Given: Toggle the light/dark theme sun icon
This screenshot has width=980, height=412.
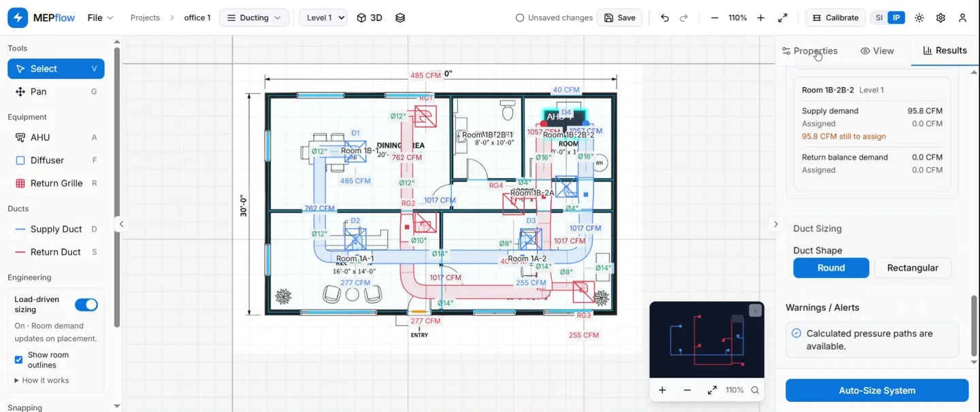Looking at the screenshot, I should 919,18.
